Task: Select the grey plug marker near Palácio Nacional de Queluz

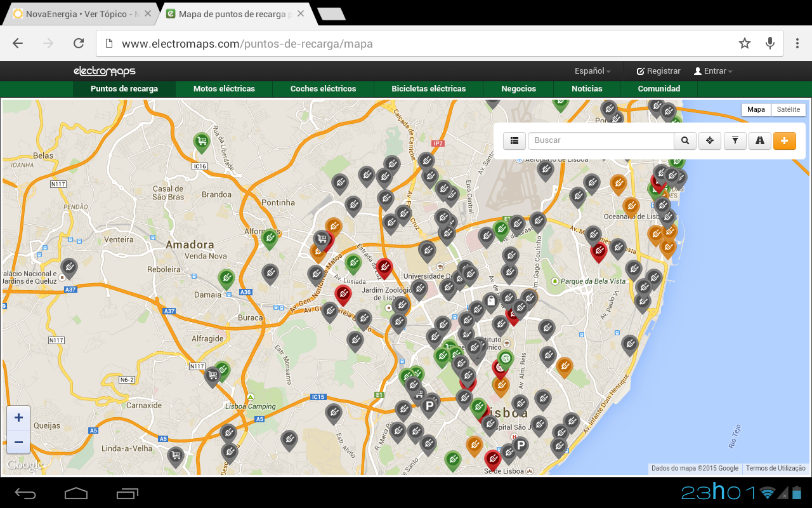Action: 69,268
